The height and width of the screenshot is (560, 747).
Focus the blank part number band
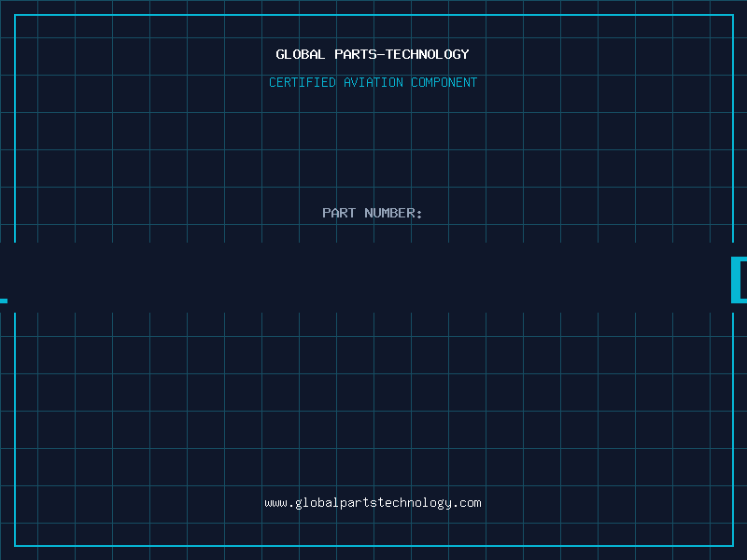click(x=373, y=277)
